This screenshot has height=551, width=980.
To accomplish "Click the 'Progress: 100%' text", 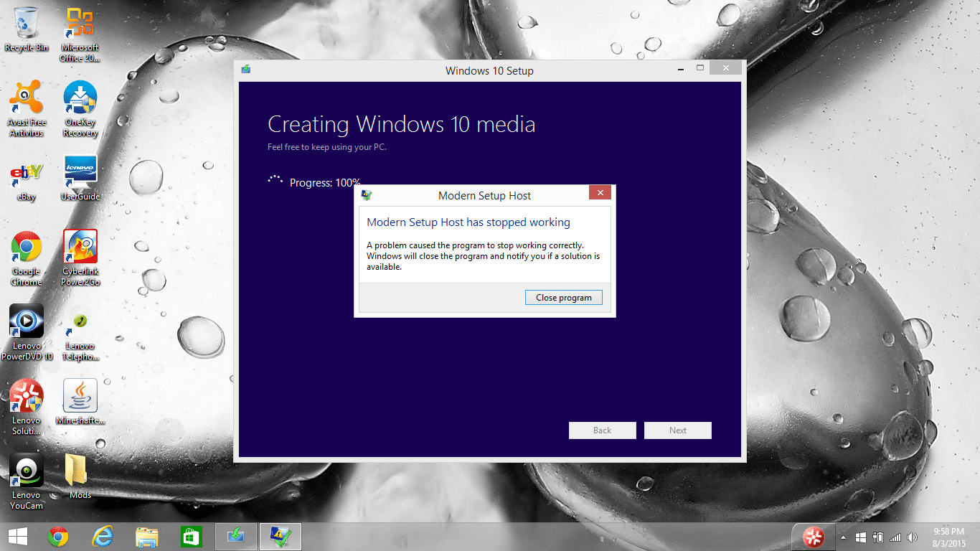I will (325, 182).
